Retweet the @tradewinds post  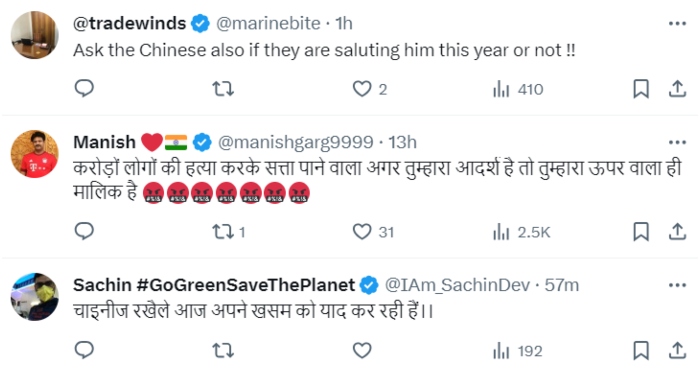tap(223, 89)
